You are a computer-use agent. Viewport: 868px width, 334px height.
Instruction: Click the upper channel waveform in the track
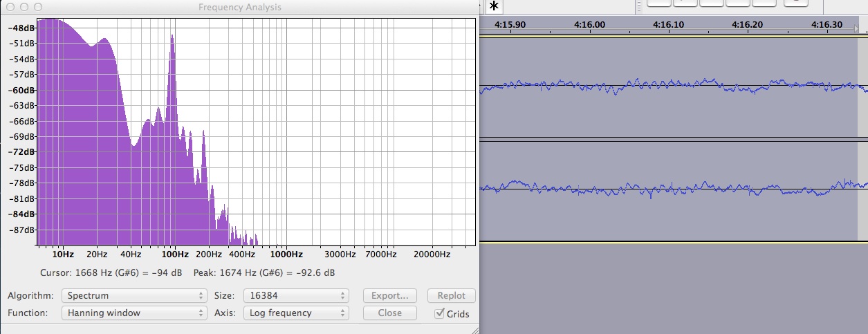[673, 86]
